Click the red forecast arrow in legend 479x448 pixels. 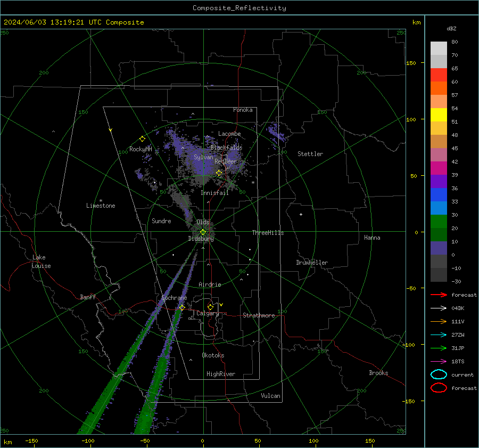click(x=439, y=295)
